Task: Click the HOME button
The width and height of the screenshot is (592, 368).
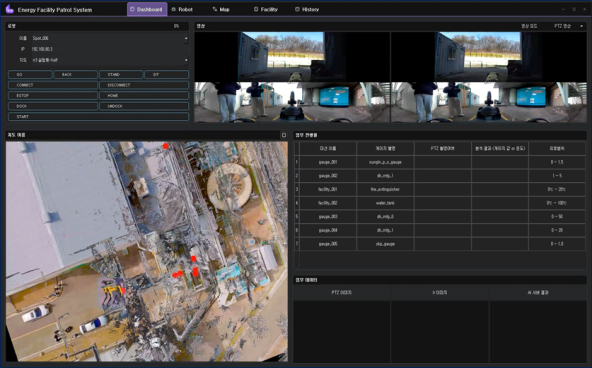Action: [x=144, y=95]
